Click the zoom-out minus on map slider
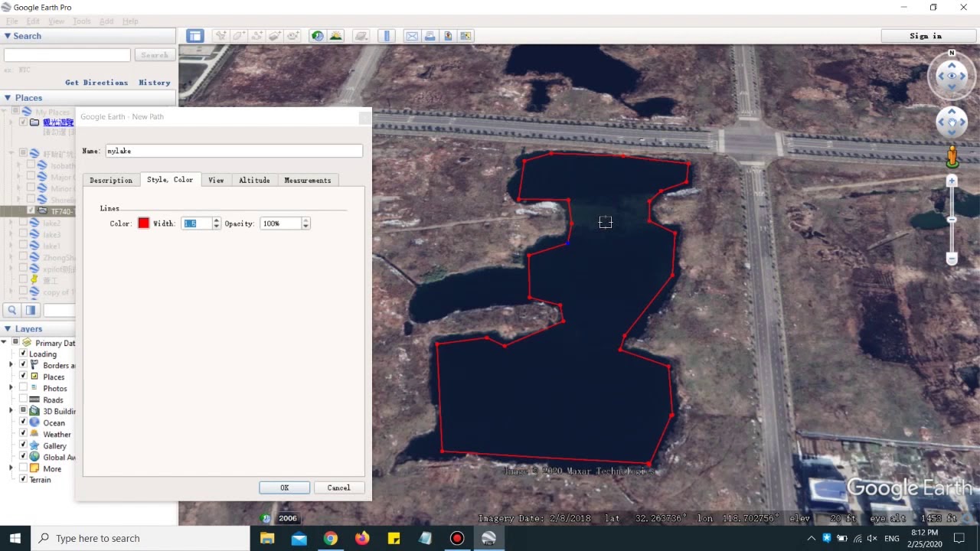Image resolution: width=980 pixels, height=551 pixels. tap(952, 259)
